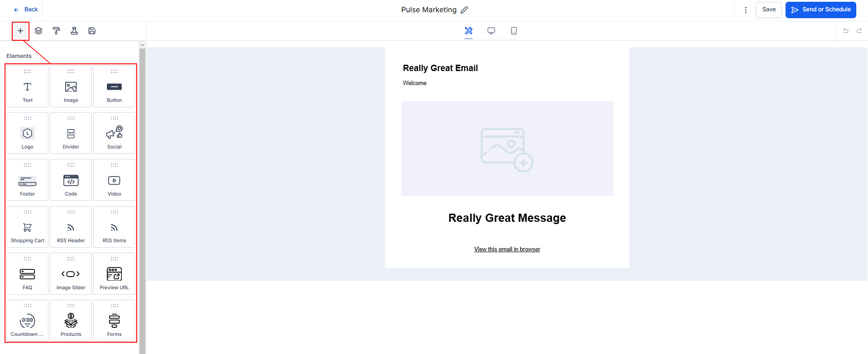Select the Logo element
Image resolution: width=868 pixels, height=354 pixels.
[x=28, y=133]
